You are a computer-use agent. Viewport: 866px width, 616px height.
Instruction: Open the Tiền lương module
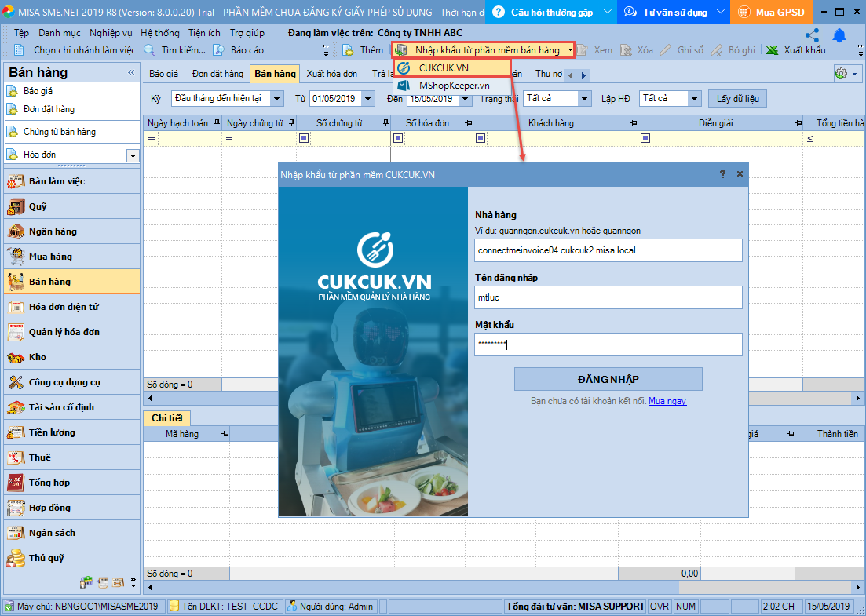coord(71,432)
